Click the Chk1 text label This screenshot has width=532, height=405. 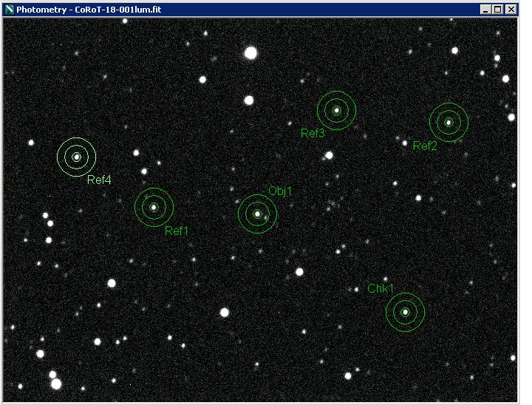(x=381, y=288)
